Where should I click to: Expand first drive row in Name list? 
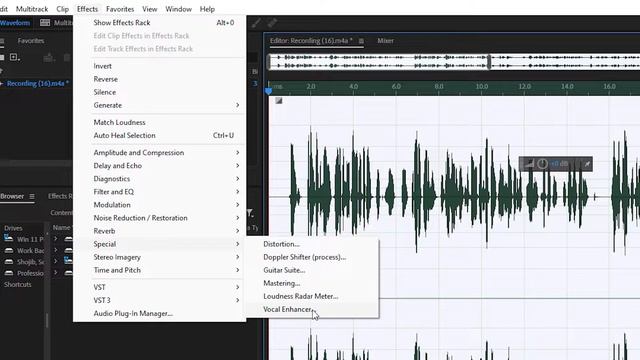[x=56, y=239]
